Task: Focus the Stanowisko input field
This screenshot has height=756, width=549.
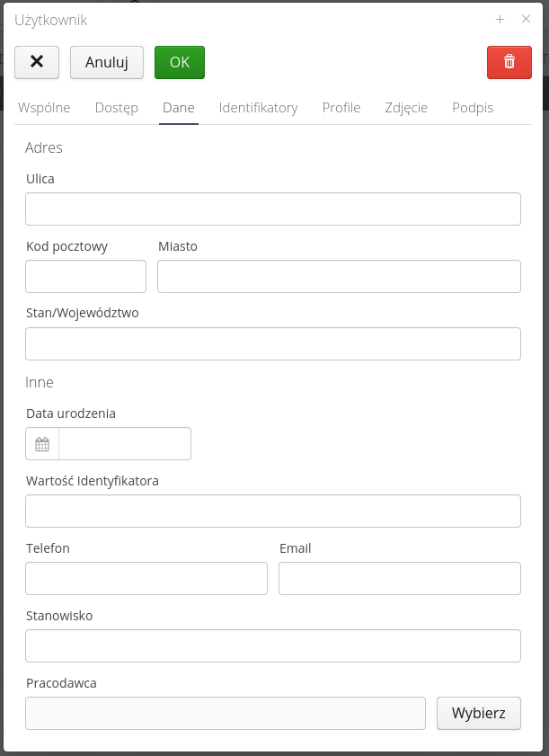Action: tap(273, 645)
